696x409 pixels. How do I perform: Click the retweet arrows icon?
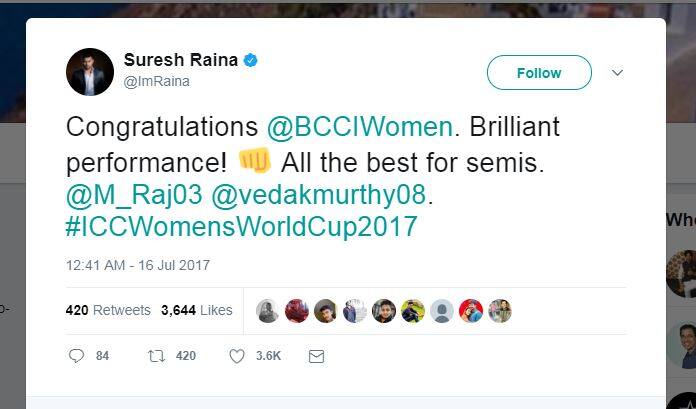coord(155,356)
